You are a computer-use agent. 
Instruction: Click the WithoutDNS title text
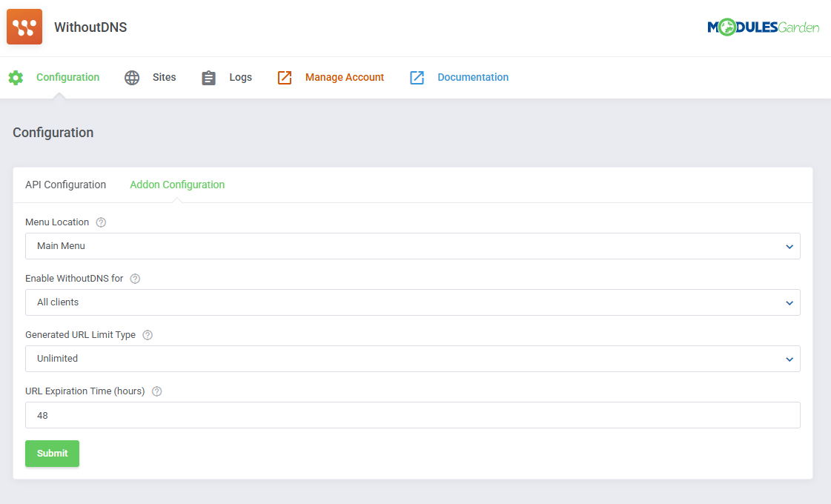click(x=90, y=27)
